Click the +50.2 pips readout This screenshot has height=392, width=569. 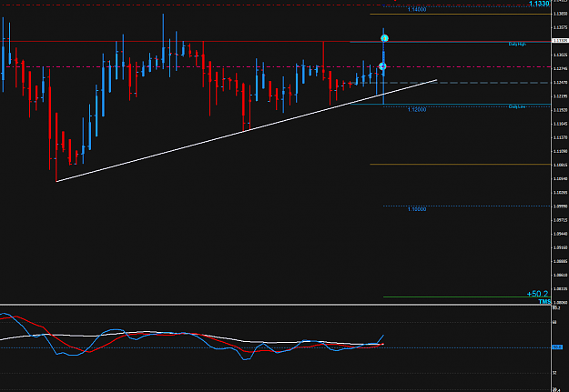tap(537, 294)
